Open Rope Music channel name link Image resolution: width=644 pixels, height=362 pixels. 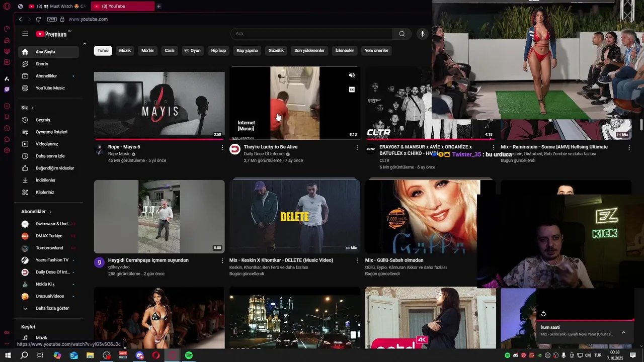(x=119, y=154)
